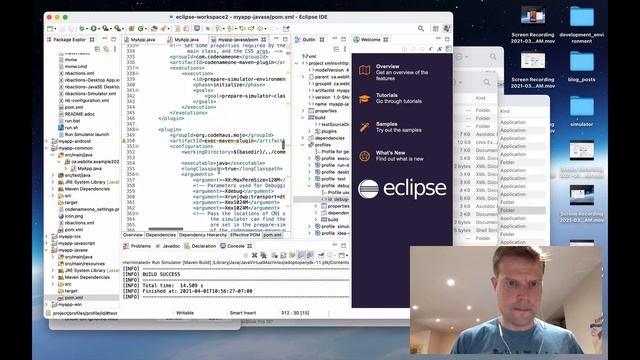The height and width of the screenshot is (360, 640).
Task: Click Remove All Terminated Launches icon
Action: [x=264, y=256]
